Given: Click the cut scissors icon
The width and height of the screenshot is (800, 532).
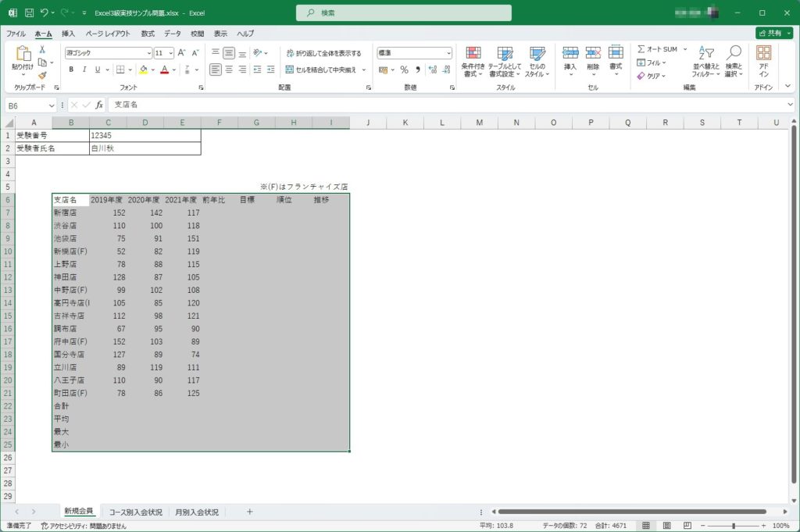Looking at the screenshot, I should pos(42,49).
